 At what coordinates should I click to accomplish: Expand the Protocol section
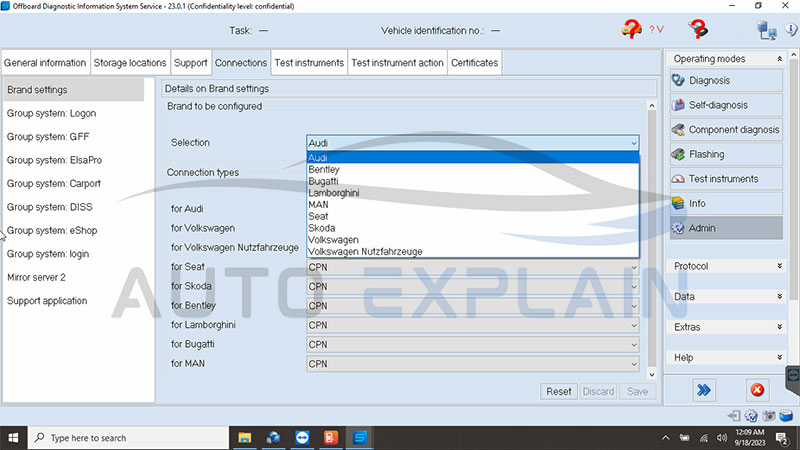click(x=780, y=266)
